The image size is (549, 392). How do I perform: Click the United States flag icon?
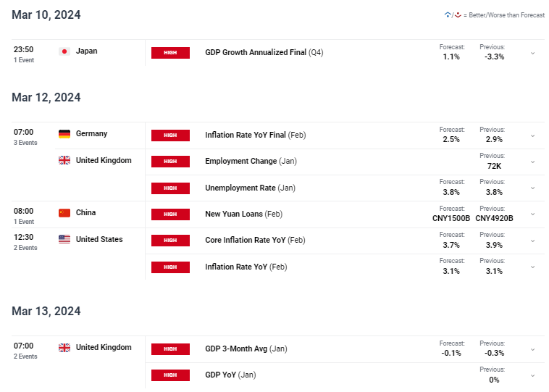click(64, 239)
